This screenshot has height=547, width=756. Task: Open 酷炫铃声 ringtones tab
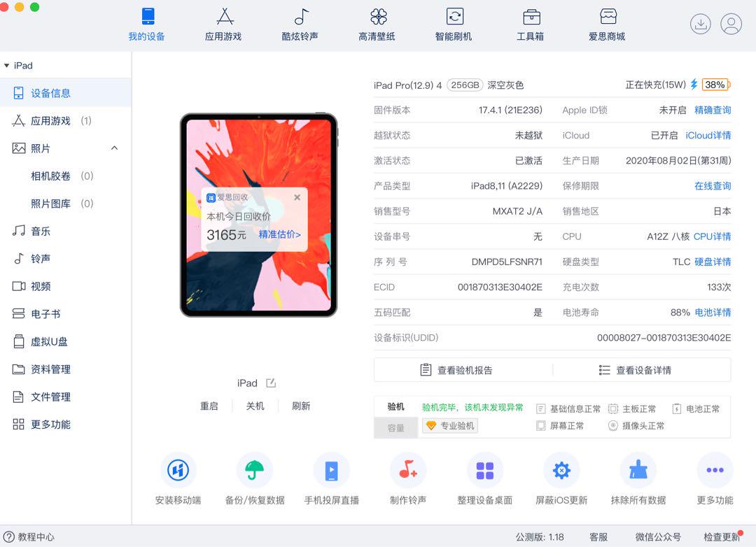[x=300, y=24]
